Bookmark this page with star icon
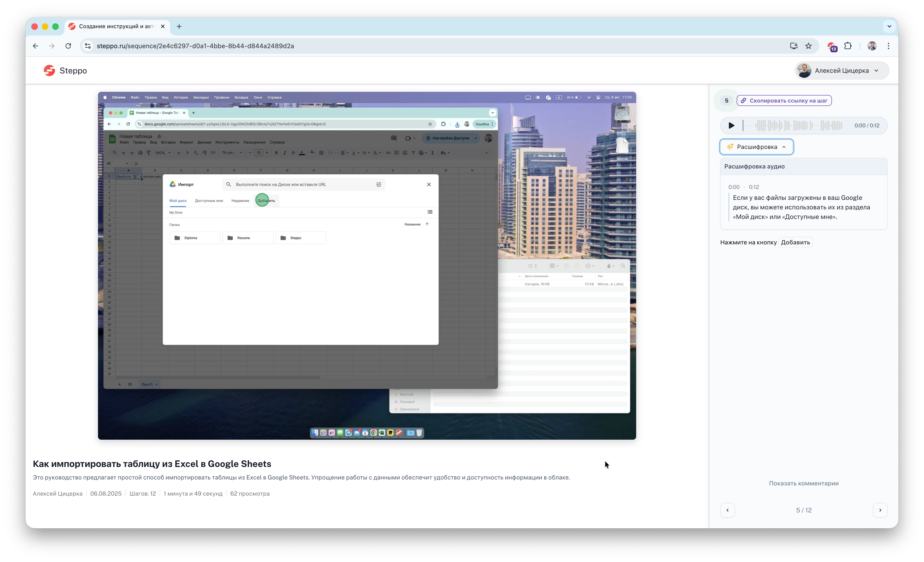This screenshot has height=562, width=924. click(x=808, y=46)
